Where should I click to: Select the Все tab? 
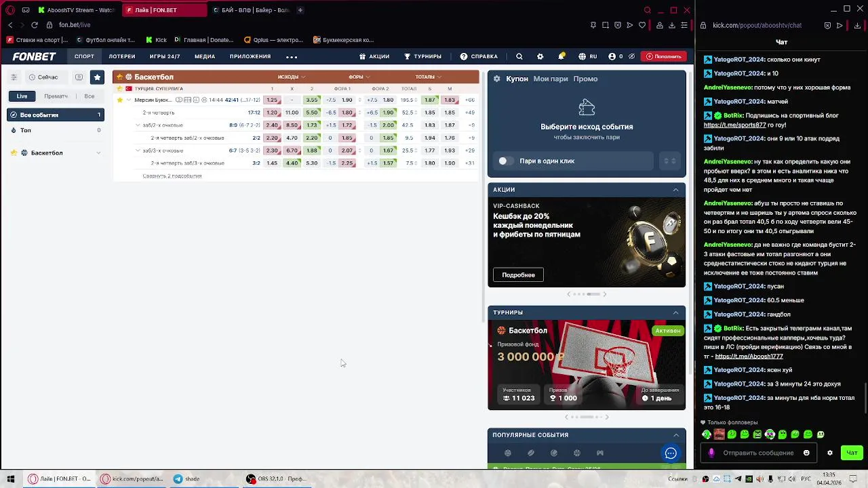pos(90,96)
